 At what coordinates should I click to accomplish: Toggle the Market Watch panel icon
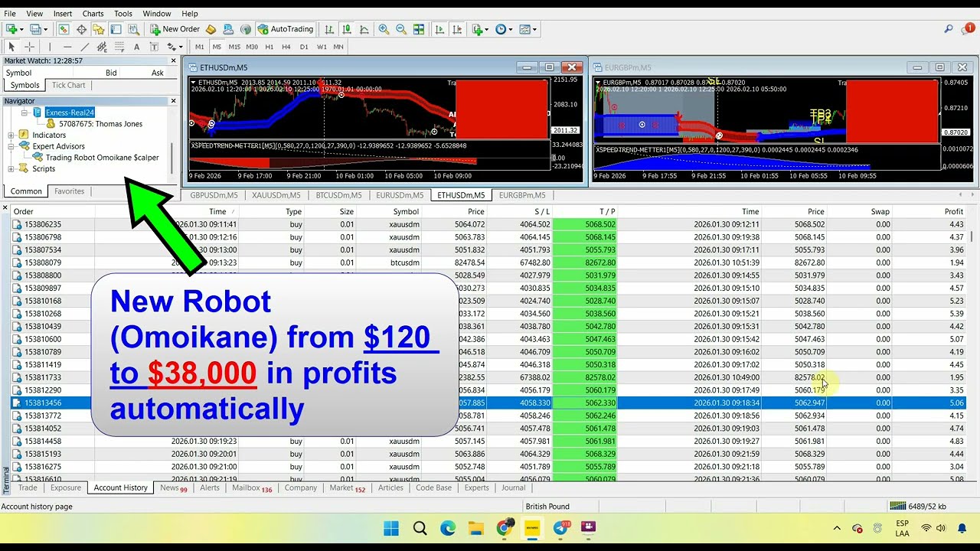tap(64, 29)
